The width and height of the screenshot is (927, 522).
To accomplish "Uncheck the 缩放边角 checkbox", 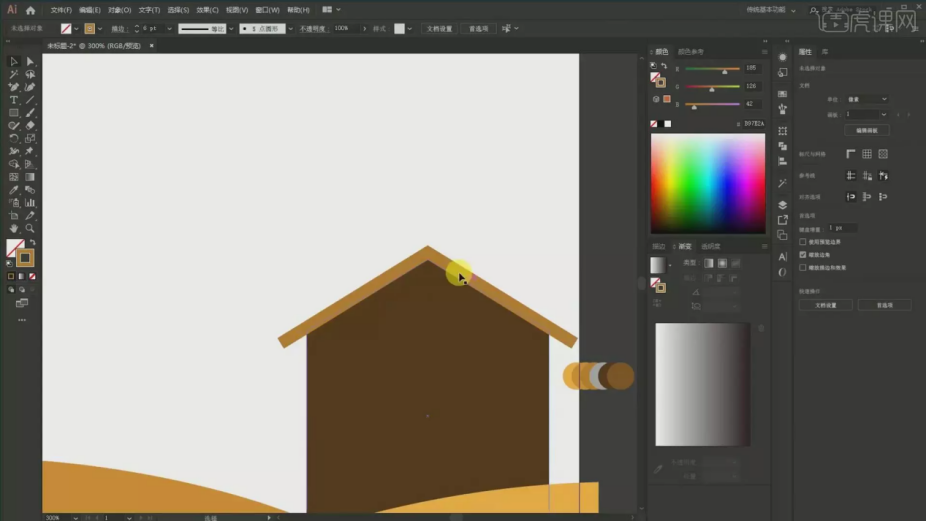I will (803, 254).
